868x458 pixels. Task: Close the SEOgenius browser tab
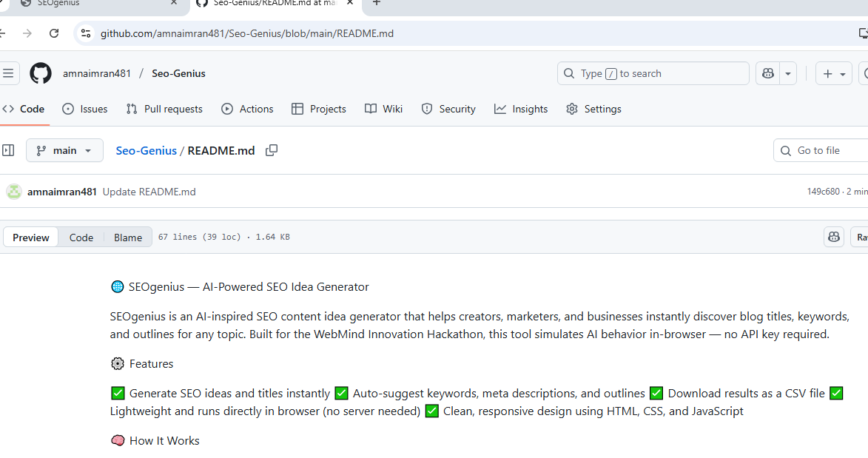click(174, 3)
